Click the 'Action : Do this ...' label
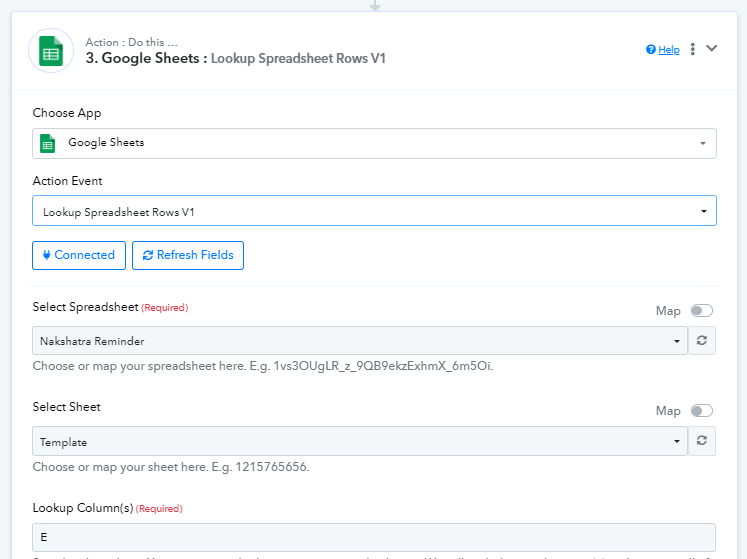The height and width of the screenshot is (559, 747). coord(131,42)
